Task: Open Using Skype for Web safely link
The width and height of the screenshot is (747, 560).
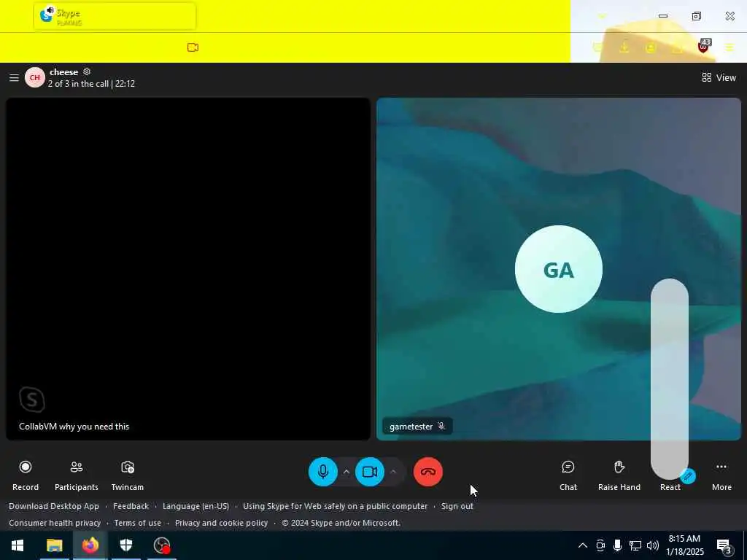Action: 336,506
